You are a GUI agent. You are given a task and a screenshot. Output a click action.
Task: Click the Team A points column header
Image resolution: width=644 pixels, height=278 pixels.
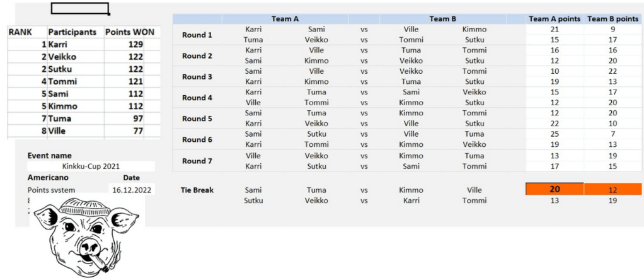click(555, 19)
